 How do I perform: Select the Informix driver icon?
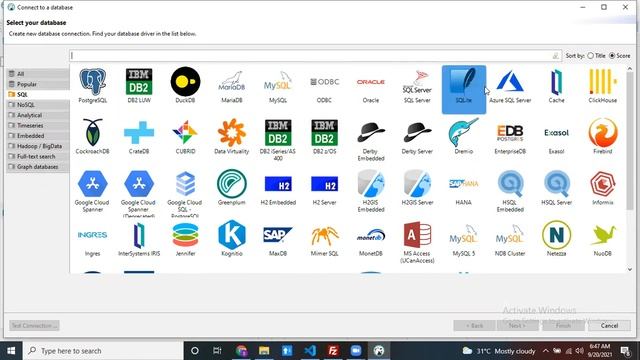603,187
